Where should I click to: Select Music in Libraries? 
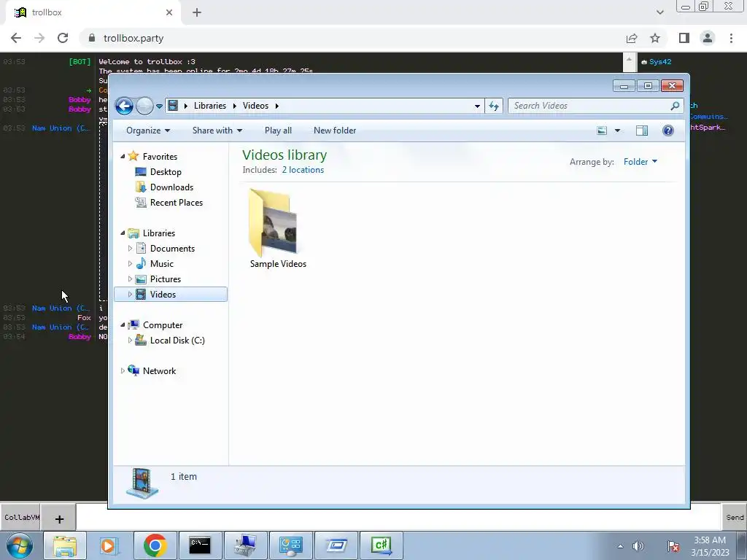(161, 264)
